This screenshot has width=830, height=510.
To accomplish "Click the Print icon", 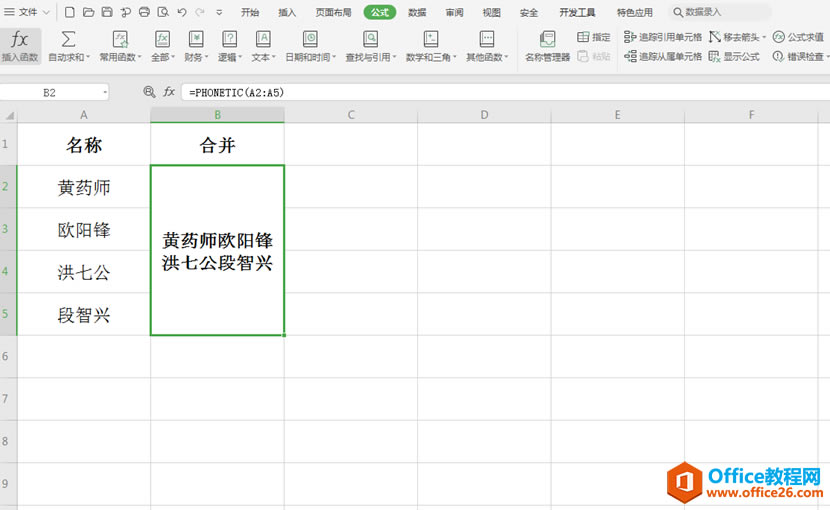I will [x=144, y=12].
